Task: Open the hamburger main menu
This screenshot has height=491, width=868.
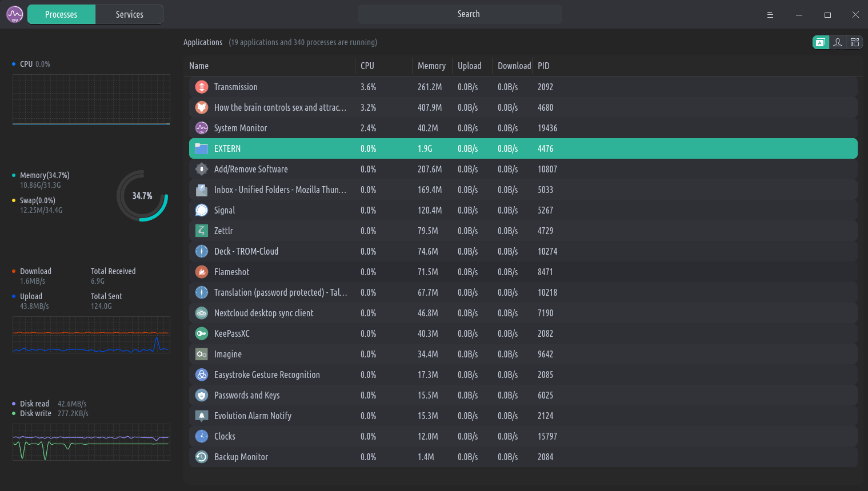Action: point(770,15)
